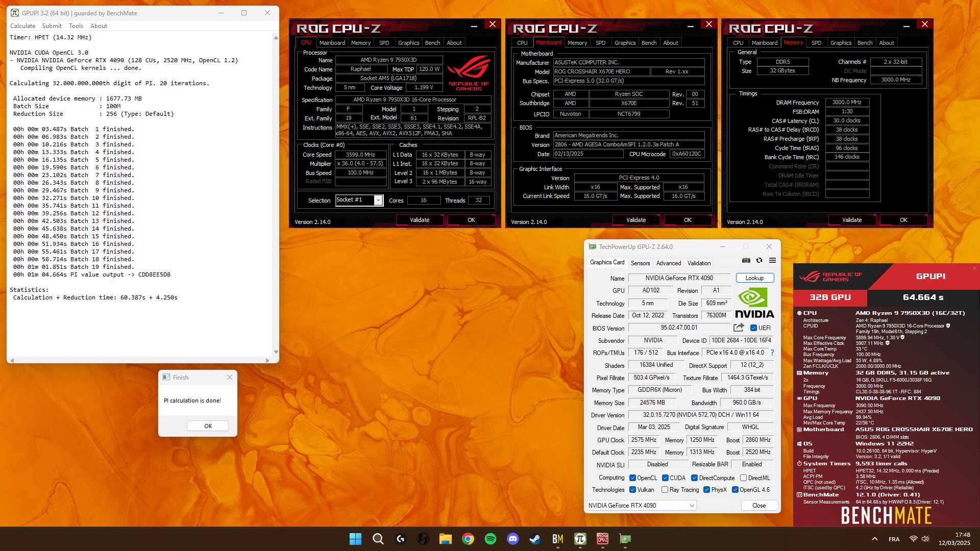Click the FRA language indicator in tray
The height and width of the screenshot is (551, 980).
click(894, 539)
